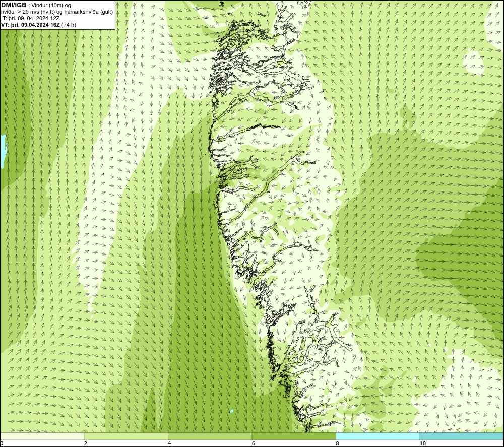Click the scale label '6'
The image size is (504, 447).
(x=254, y=443)
